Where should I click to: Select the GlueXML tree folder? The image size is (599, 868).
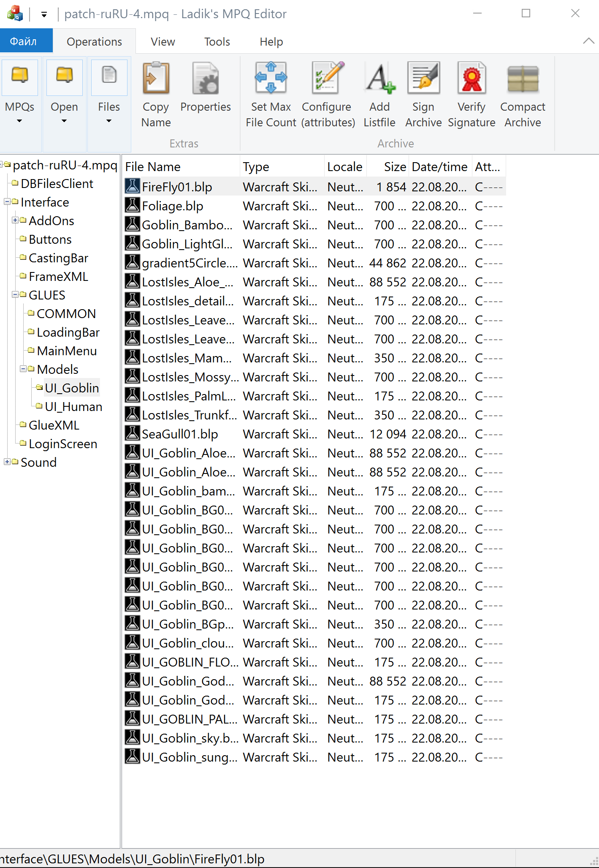(54, 425)
